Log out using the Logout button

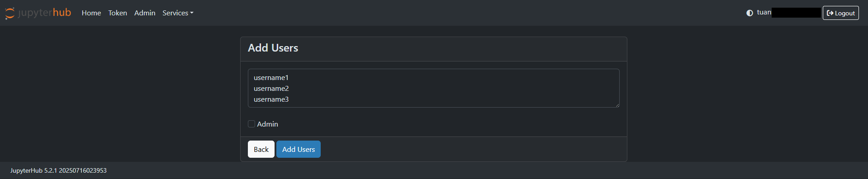pyautogui.click(x=840, y=13)
